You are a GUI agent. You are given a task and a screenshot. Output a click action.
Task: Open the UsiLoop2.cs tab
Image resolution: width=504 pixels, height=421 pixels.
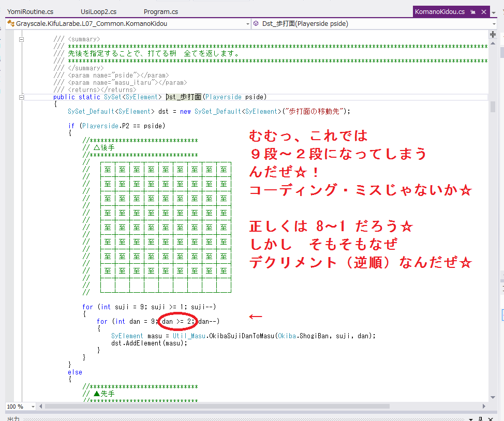[x=99, y=12]
